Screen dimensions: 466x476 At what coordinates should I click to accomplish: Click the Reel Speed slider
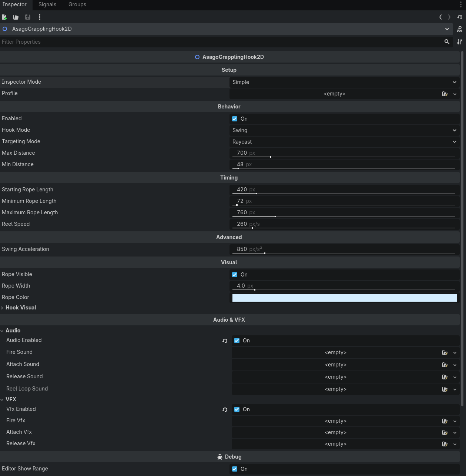pyautogui.click(x=344, y=228)
